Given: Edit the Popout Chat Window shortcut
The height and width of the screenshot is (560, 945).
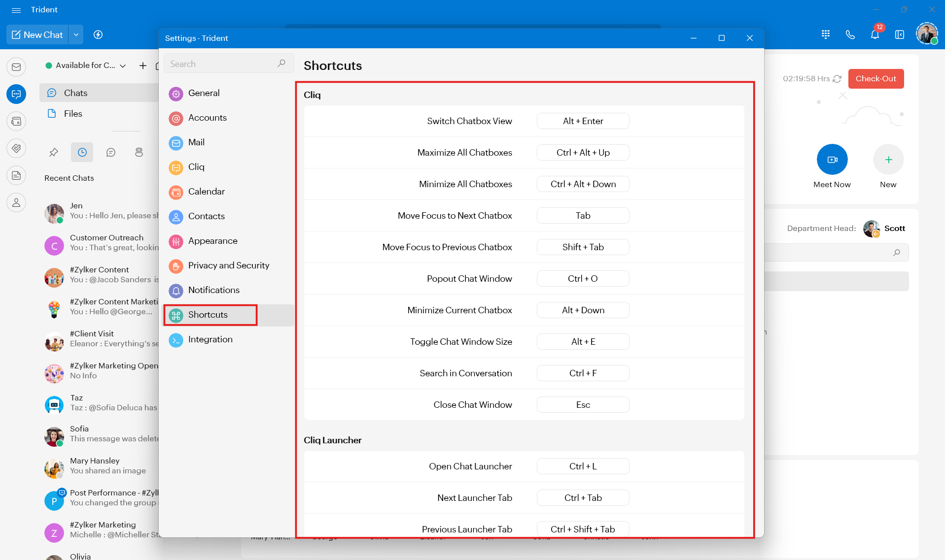Looking at the screenshot, I should point(582,279).
